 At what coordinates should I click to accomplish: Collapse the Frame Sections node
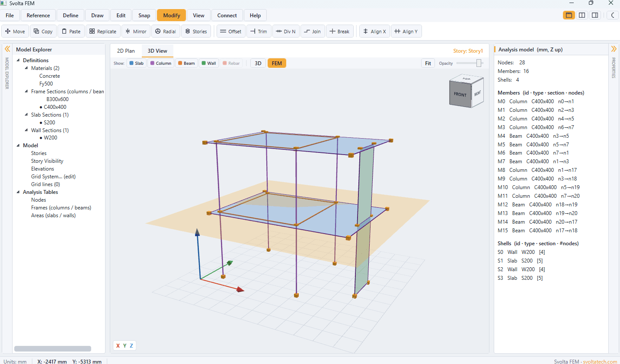pyautogui.click(x=26, y=92)
